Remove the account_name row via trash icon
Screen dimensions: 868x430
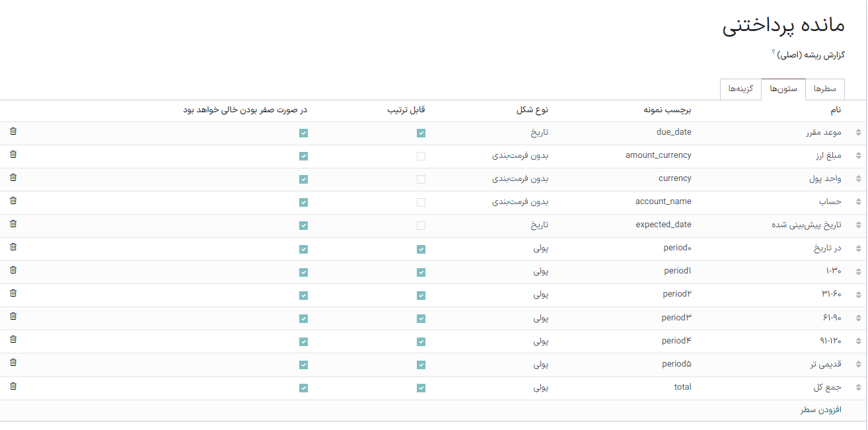pos(13,201)
